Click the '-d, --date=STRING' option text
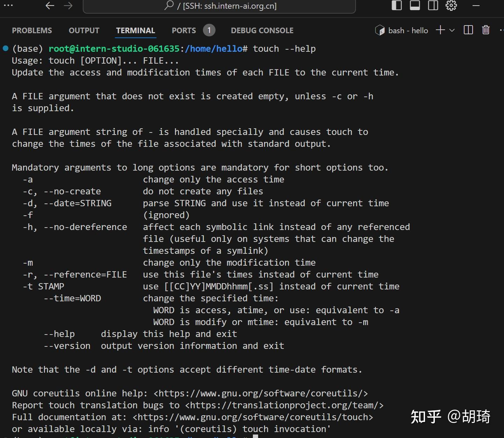The image size is (504, 438). pos(67,203)
